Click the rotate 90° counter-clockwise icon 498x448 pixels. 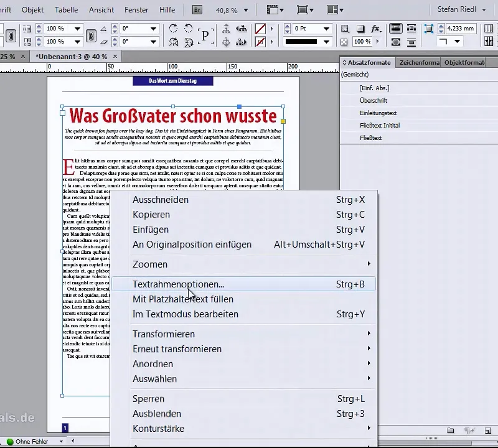(x=189, y=28)
